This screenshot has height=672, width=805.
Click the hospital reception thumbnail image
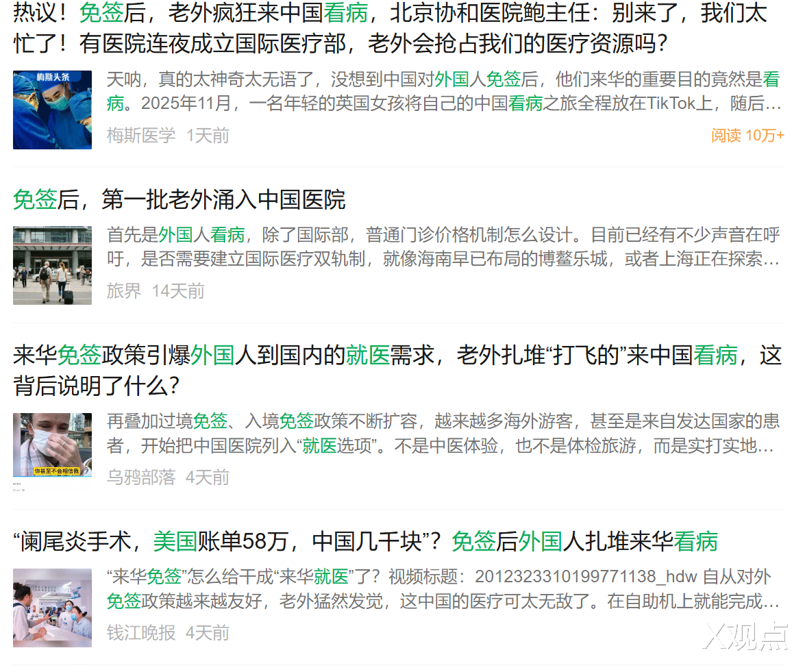[52, 608]
